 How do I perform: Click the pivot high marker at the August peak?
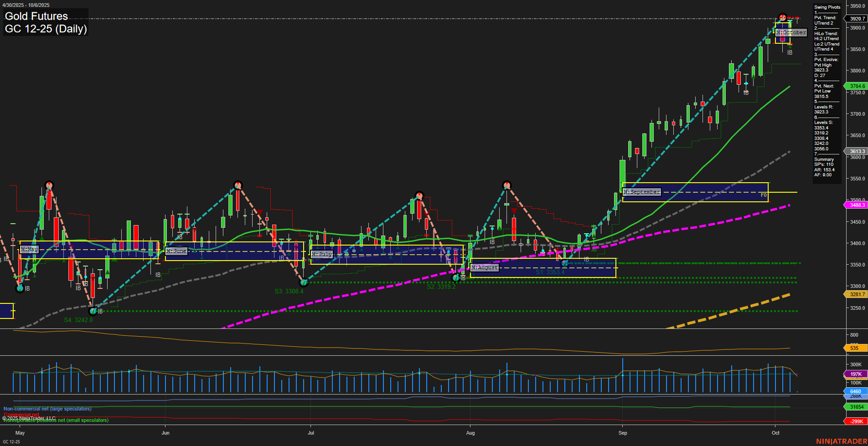(x=506, y=185)
